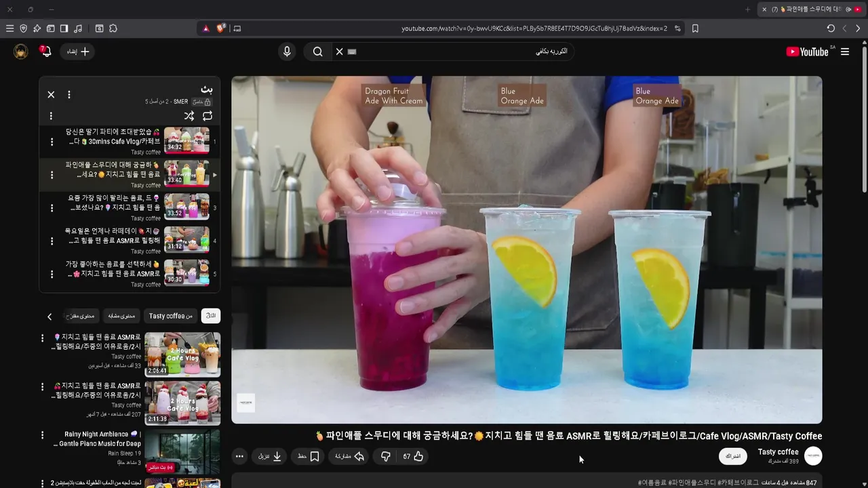Open Brave Shields lion icon
The height and width of the screenshot is (488, 868).
pyautogui.click(x=221, y=28)
